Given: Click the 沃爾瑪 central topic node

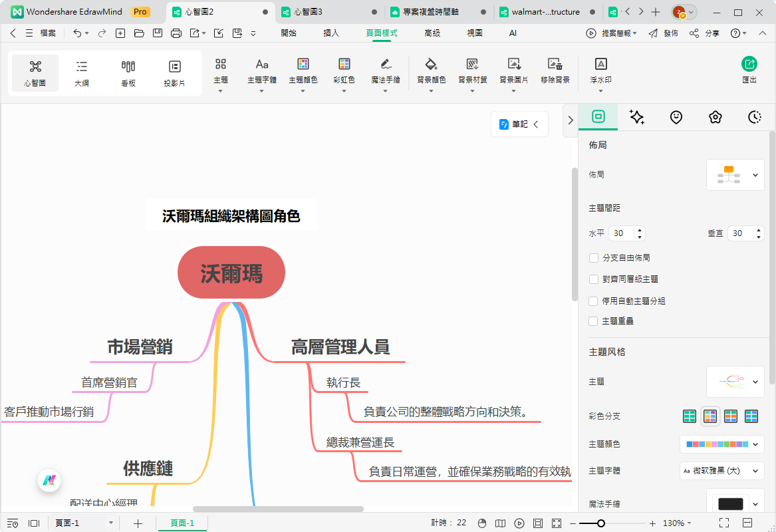Looking at the screenshot, I should [231, 274].
